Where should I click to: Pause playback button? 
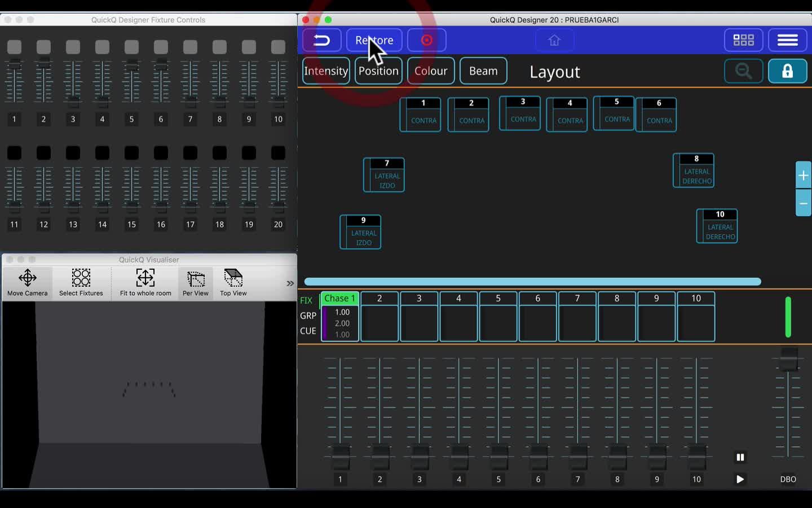click(740, 457)
